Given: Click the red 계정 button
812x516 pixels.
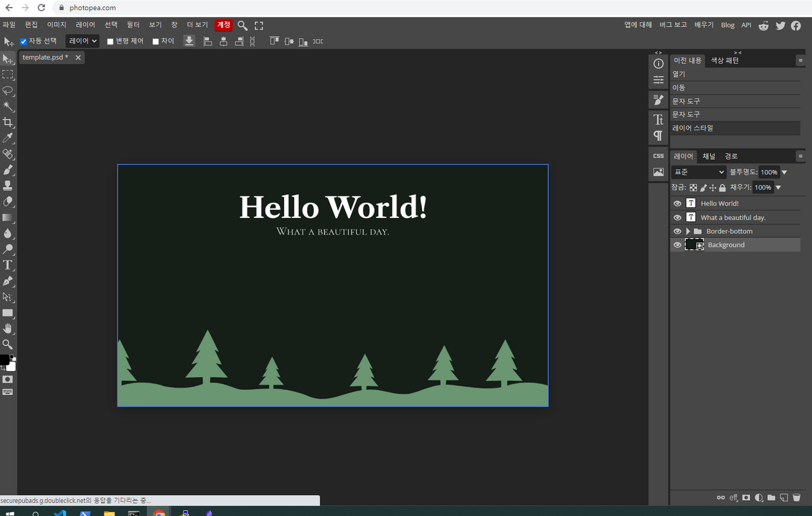Looking at the screenshot, I should pos(223,25).
